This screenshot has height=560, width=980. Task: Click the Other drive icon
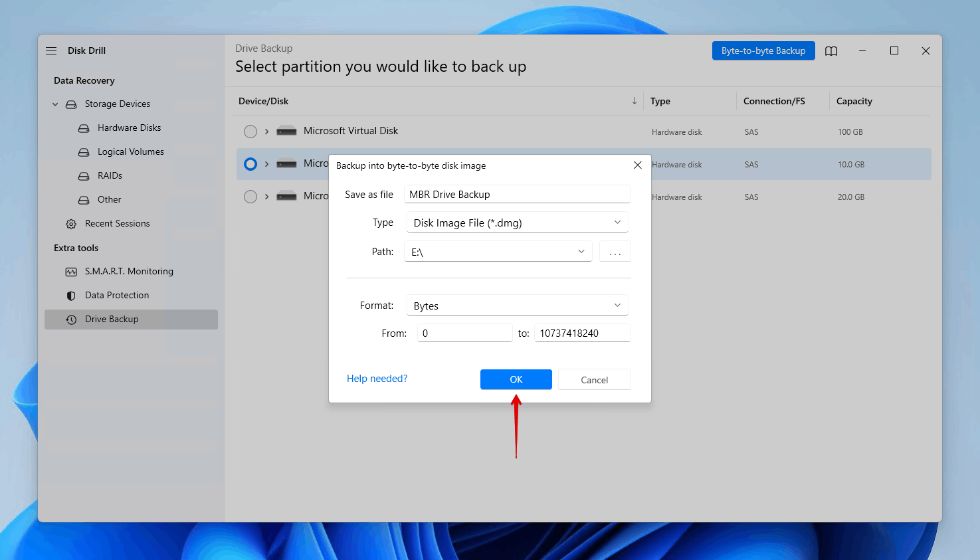(84, 200)
